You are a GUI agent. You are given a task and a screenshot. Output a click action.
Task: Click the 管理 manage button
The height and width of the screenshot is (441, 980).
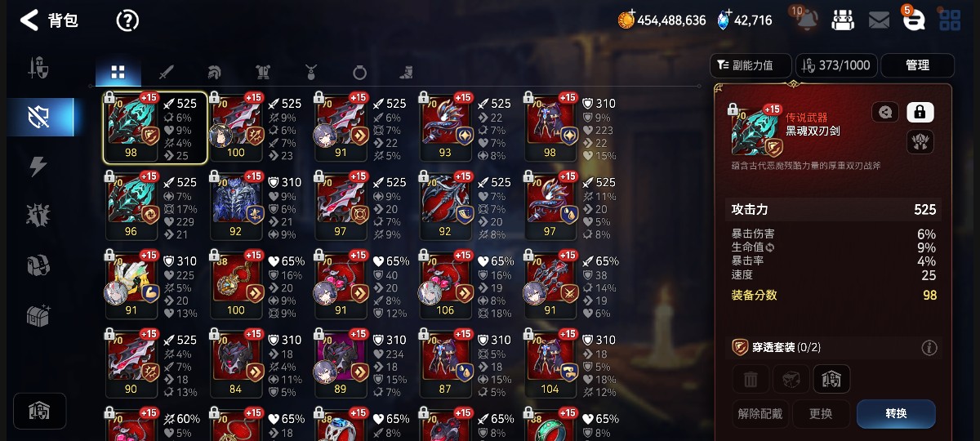[917, 65]
